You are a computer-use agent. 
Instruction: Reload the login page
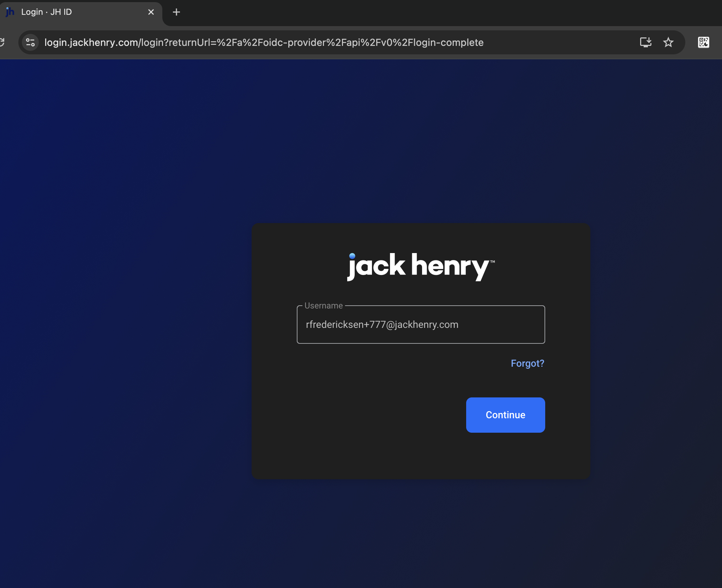tap(2, 42)
